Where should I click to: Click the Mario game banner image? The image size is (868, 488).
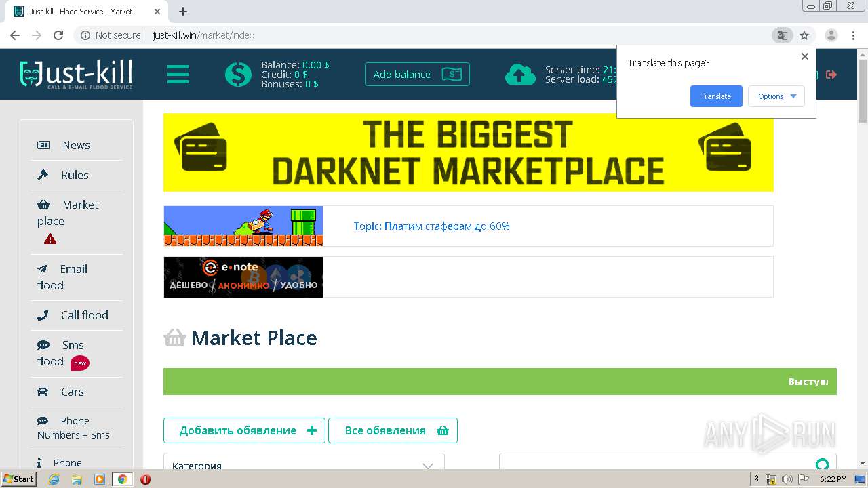pos(243,226)
